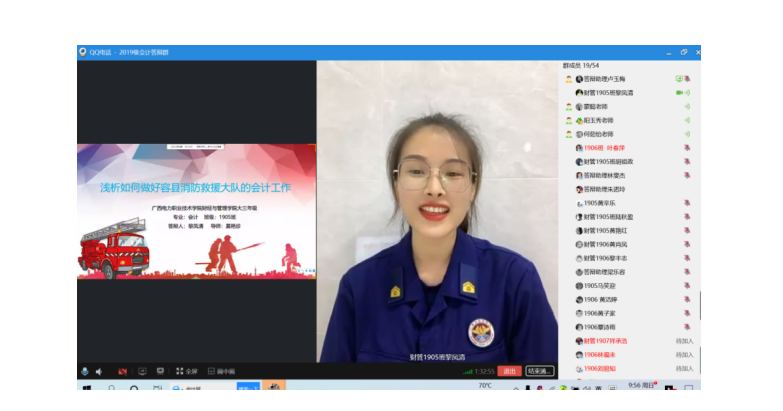Click speaker icon next to 蒙聪老师

(687, 107)
